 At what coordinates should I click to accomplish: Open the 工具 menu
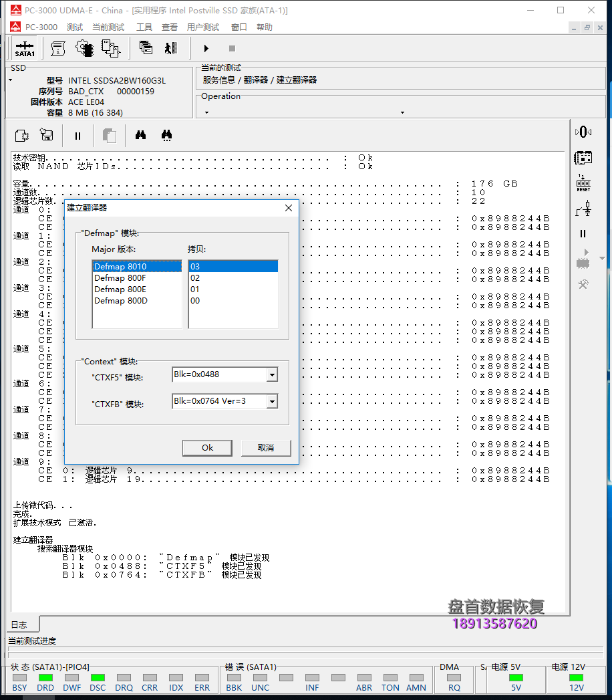coord(144,27)
